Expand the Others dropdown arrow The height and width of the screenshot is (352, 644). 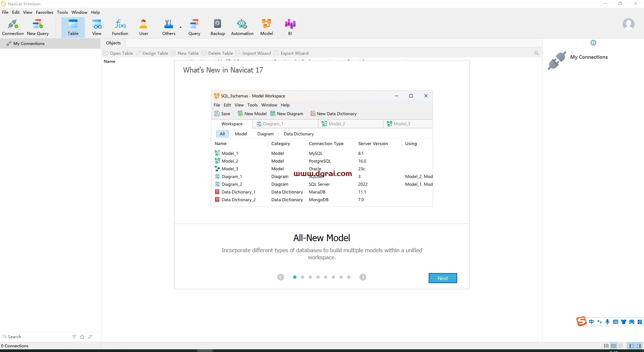[180, 27]
